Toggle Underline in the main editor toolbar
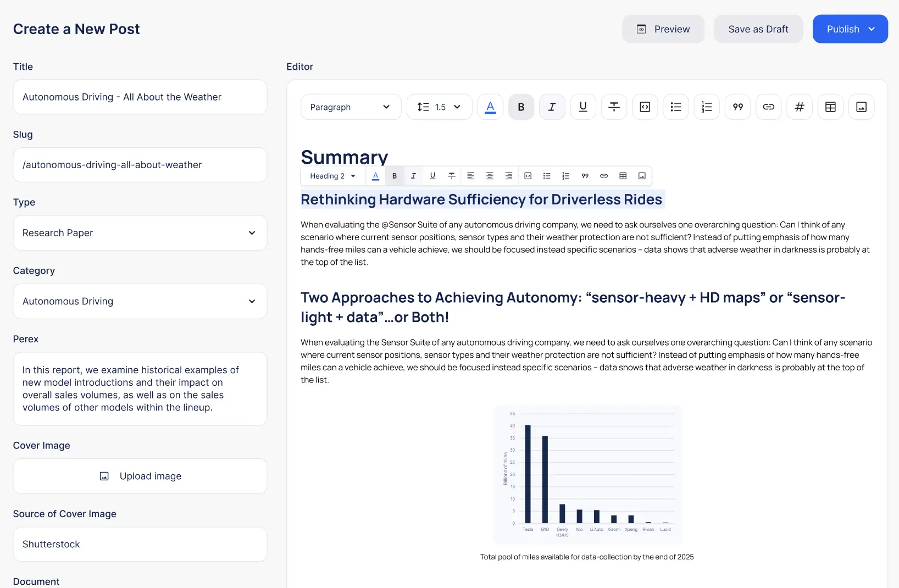 (x=583, y=107)
